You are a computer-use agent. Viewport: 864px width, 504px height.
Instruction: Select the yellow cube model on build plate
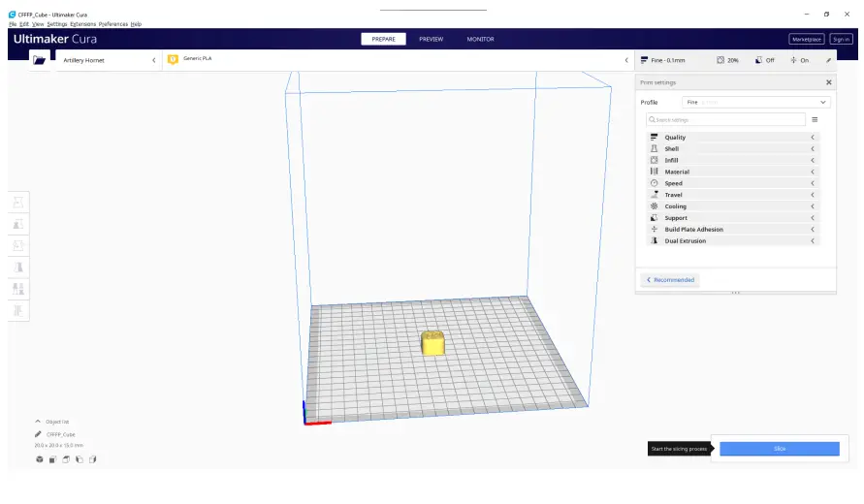click(x=432, y=342)
